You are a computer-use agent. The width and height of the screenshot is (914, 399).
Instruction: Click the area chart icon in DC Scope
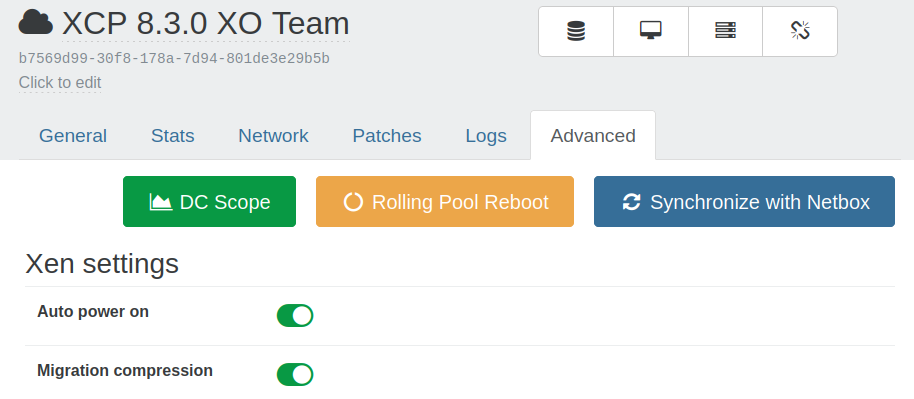[x=161, y=202]
